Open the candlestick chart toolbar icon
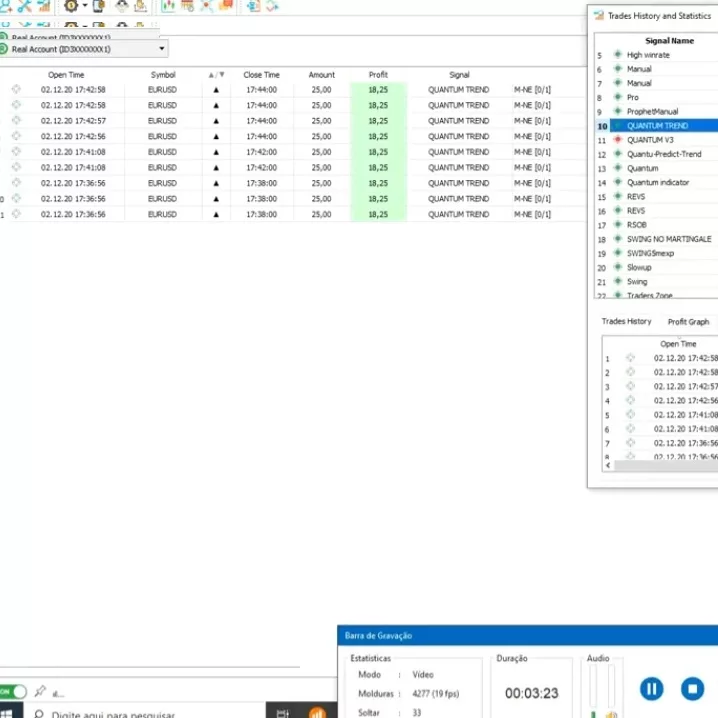The width and height of the screenshot is (718, 718). (x=169, y=5)
